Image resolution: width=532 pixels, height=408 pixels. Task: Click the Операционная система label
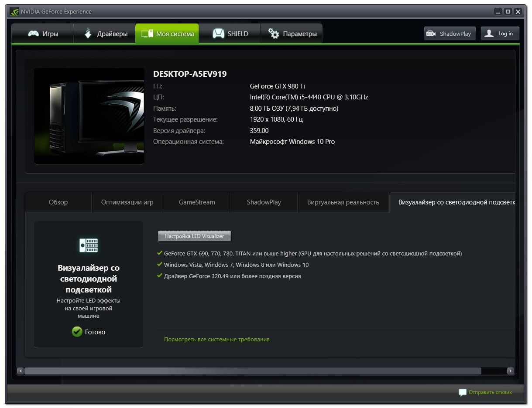[189, 142]
